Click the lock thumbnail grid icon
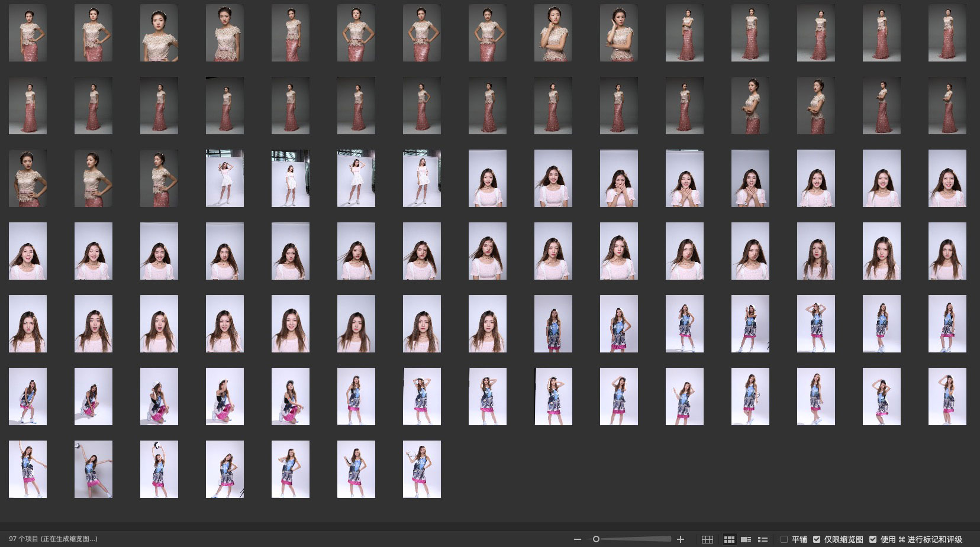 click(x=707, y=539)
